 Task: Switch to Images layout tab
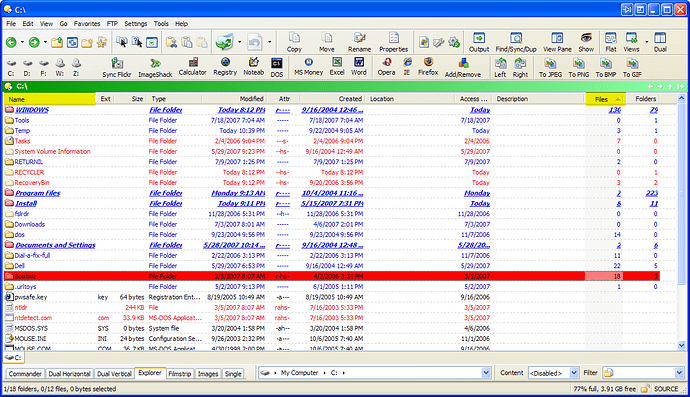click(x=208, y=374)
